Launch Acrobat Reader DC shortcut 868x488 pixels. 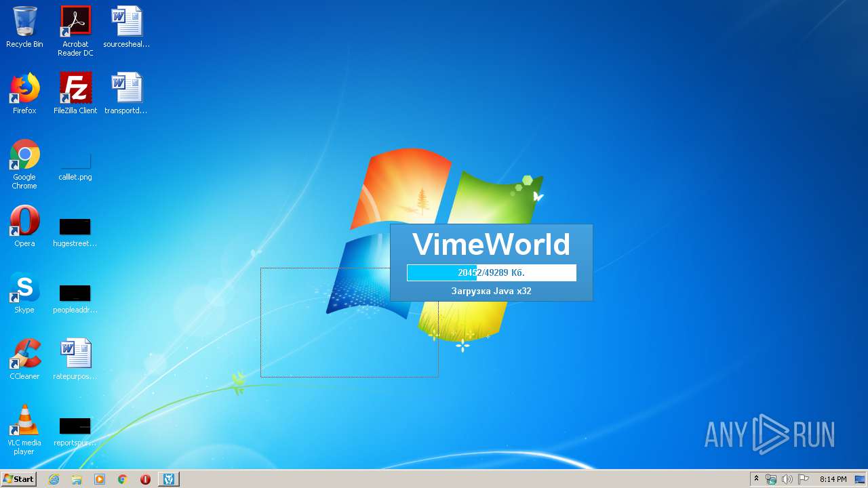[x=75, y=31]
